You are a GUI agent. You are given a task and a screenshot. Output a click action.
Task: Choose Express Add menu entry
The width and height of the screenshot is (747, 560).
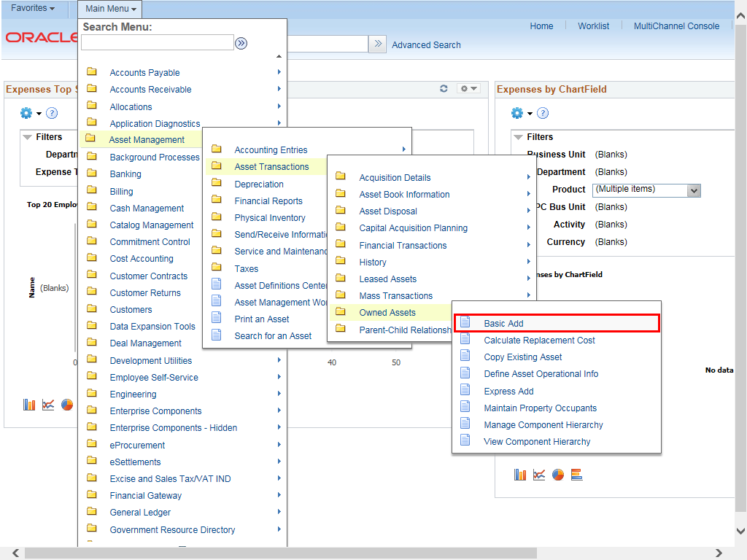pyautogui.click(x=508, y=392)
